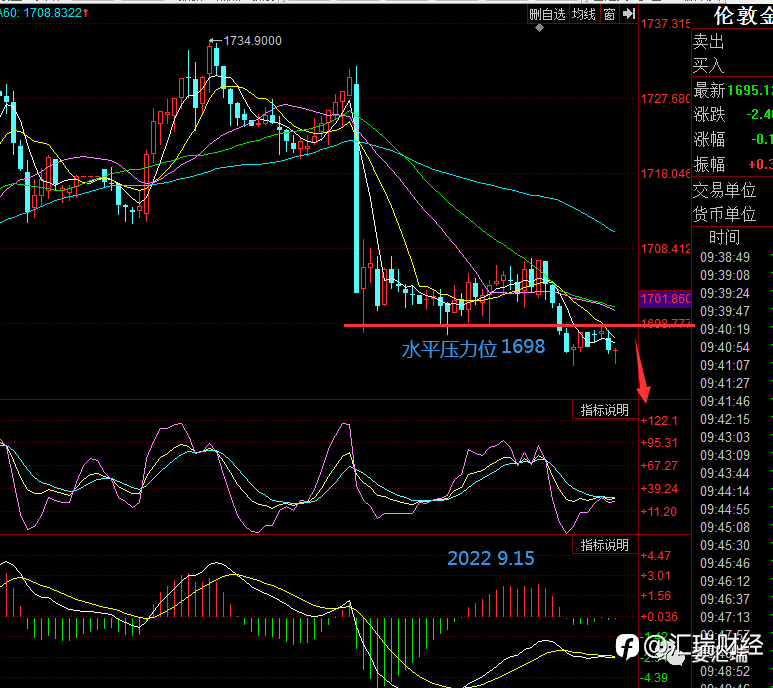Viewport: 773px width, 688px height.
Task: Click the +1.56 MACD axis value
Action: (656, 596)
